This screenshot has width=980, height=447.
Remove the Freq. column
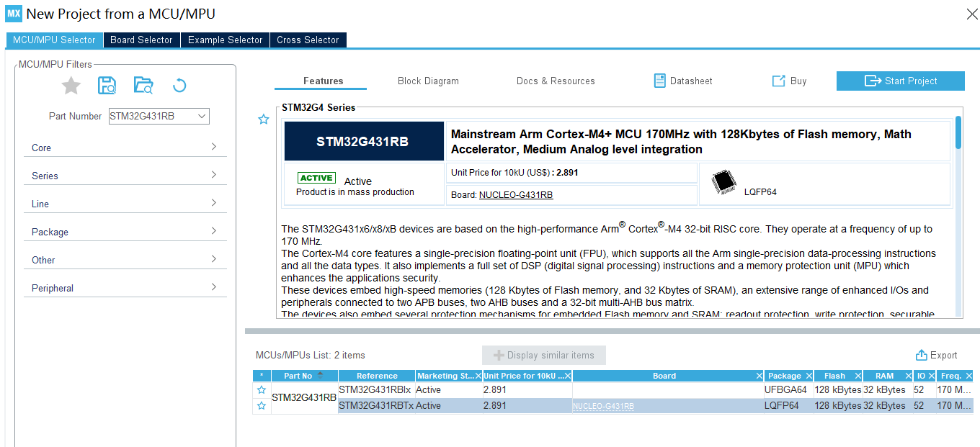tap(968, 376)
